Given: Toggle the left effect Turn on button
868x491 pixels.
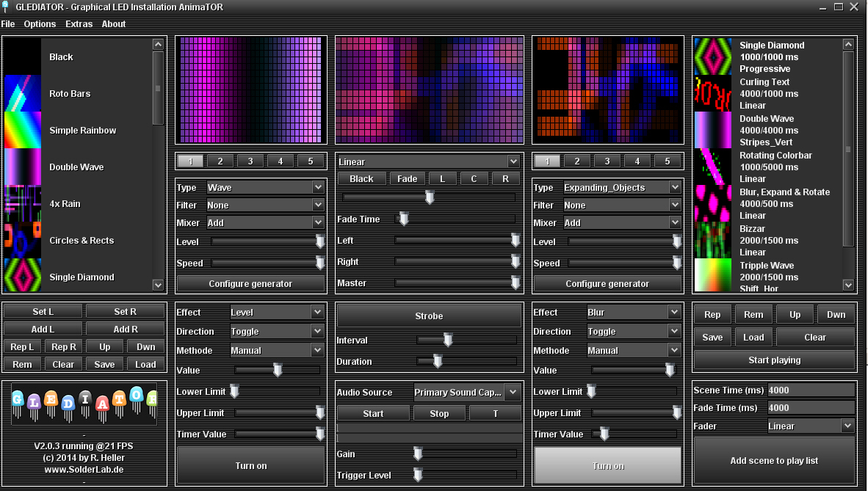Looking at the screenshot, I should pyautogui.click(x=250, y=465).
